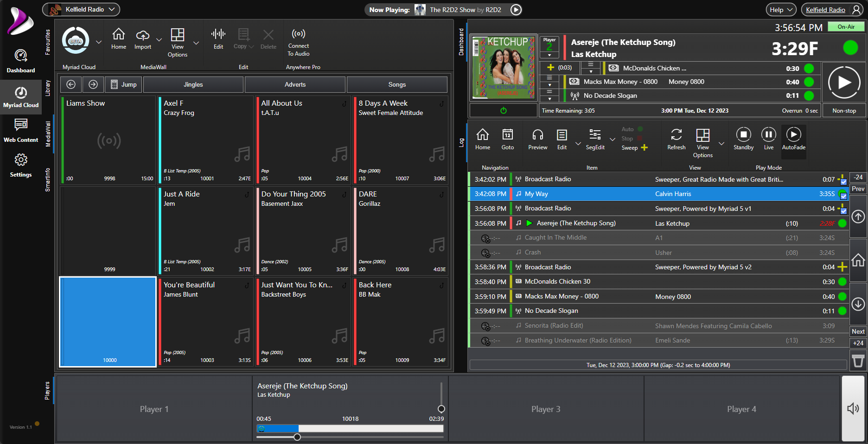
Task: Click the speaker volume icon by Player 4
Action: pyautogui.click(x=853, y=408)
